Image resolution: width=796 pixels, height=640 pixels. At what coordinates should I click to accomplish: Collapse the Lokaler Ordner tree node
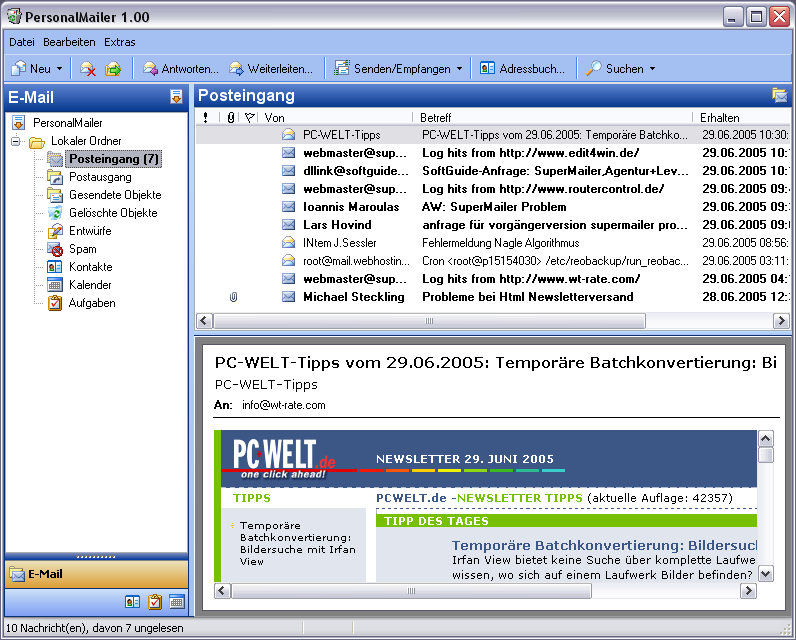[x=16, y=141]
